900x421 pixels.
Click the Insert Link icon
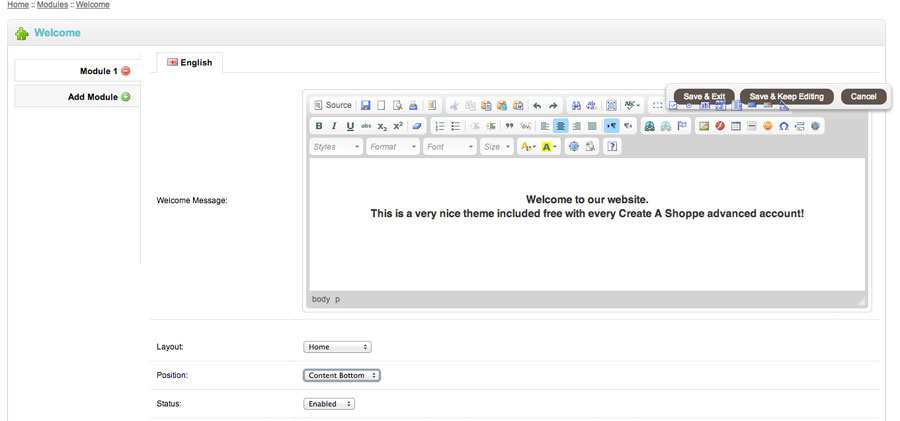point(650,126)
